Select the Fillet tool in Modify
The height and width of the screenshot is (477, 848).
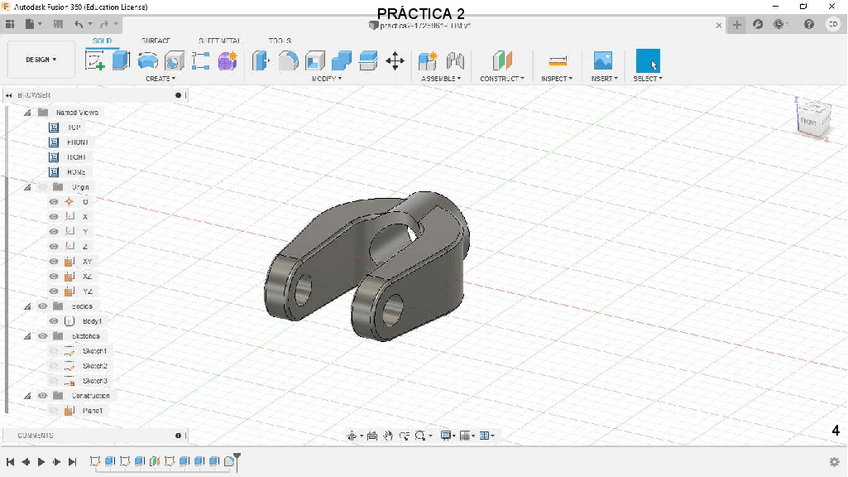pos(288,61)
